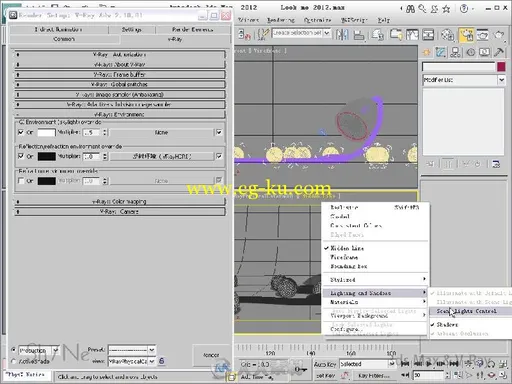Switch to the Common tab

pos(64,39)
